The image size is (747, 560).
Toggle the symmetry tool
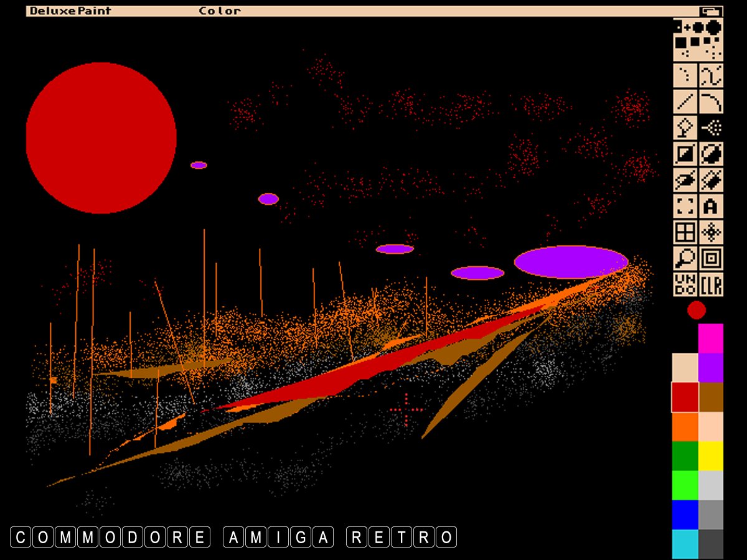point(711,232)
